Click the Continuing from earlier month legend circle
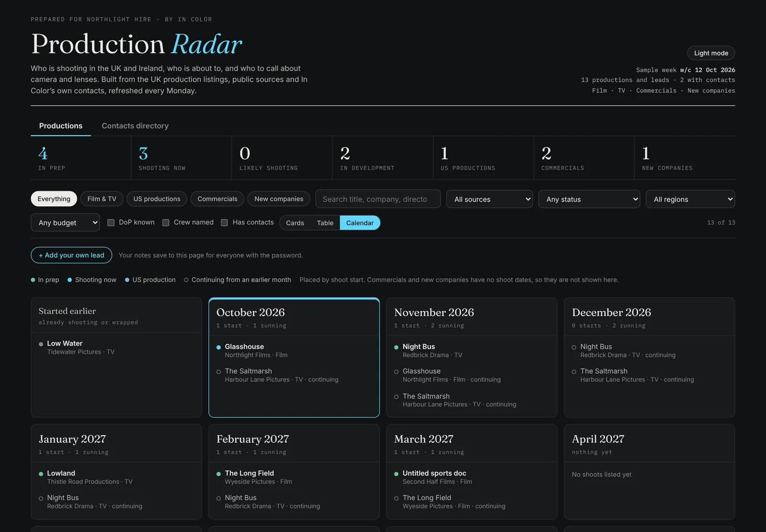766x532 pixels. point(186,280)
